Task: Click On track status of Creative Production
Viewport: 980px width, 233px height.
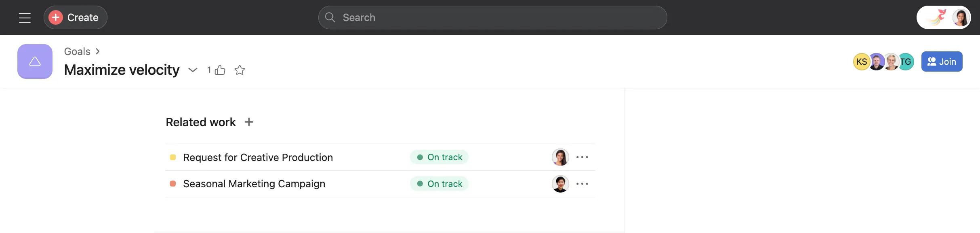Action: point(439,157)
